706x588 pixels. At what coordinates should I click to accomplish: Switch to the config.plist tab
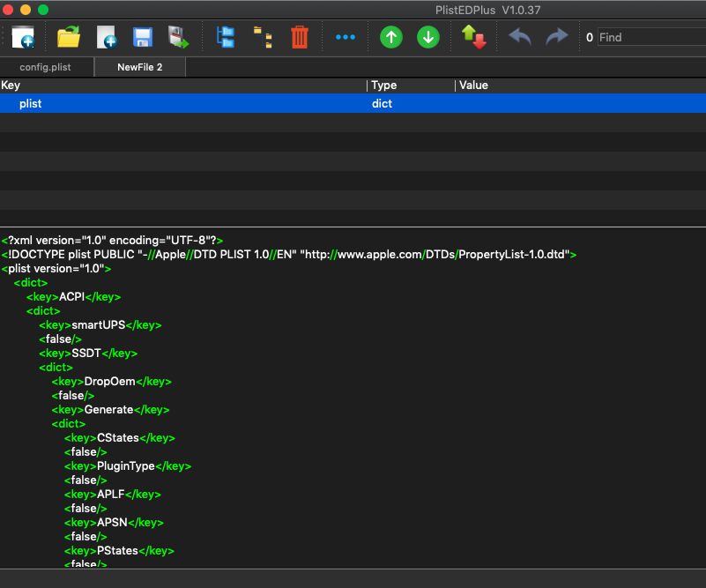[x=46, y=67]
